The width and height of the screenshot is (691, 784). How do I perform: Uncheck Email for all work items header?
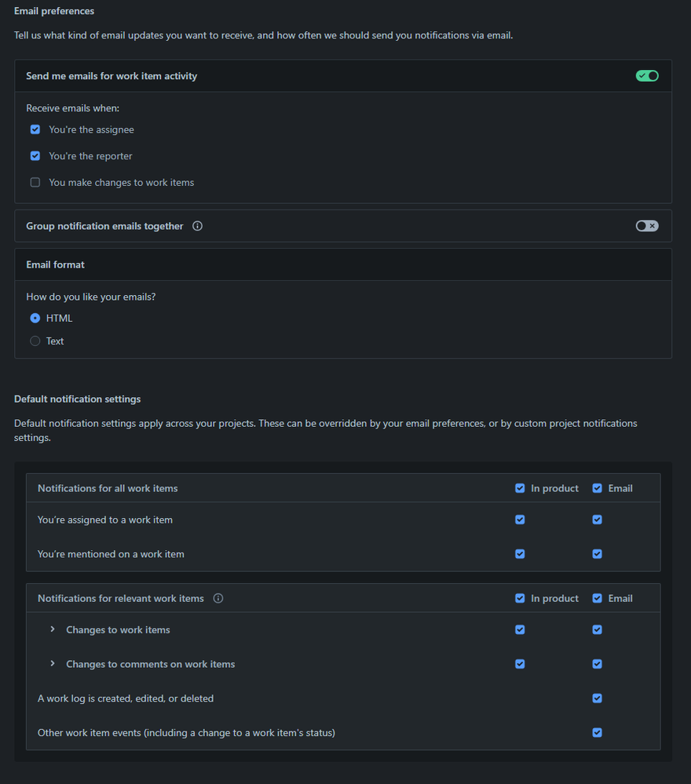click(x=598, y=488)
